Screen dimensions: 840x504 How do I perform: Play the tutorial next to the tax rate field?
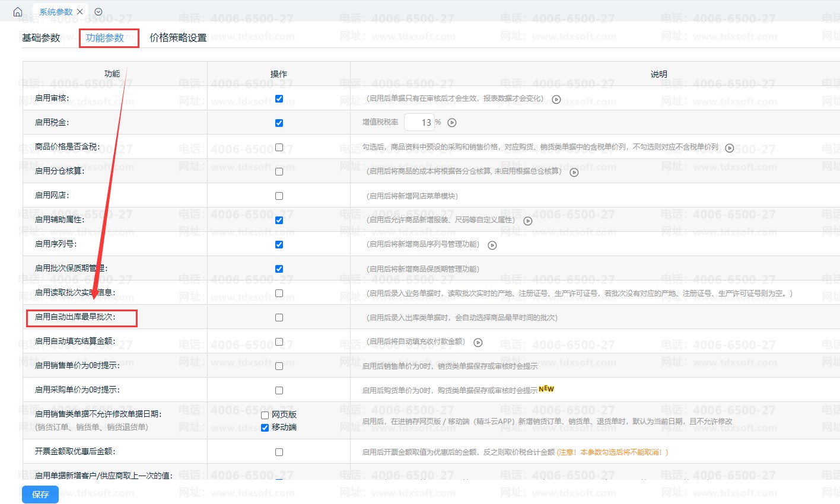tap(452, 123)
